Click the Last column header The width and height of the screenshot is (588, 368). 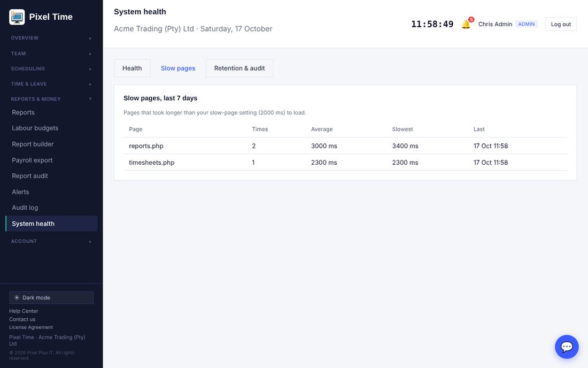click(x=479, y=129)
